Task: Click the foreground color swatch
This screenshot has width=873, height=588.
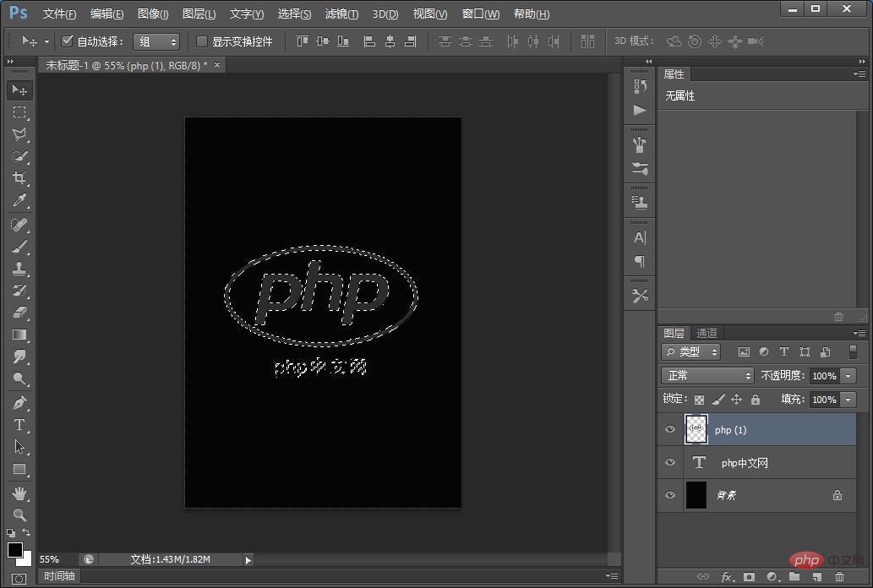Action: pos(14,550)
